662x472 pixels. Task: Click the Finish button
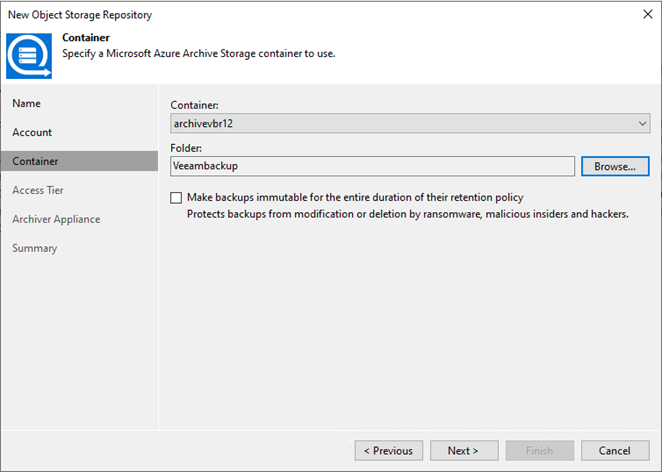(x=540, y=451)
